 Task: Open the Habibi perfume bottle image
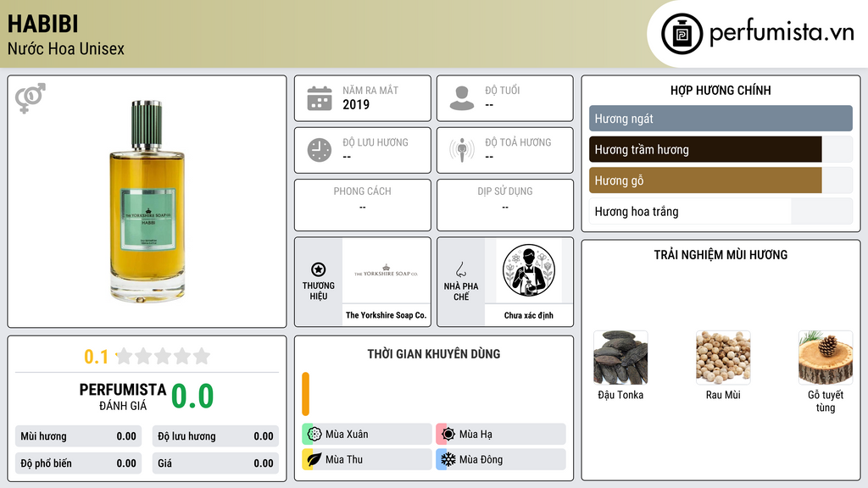click(x=147, y=202)
